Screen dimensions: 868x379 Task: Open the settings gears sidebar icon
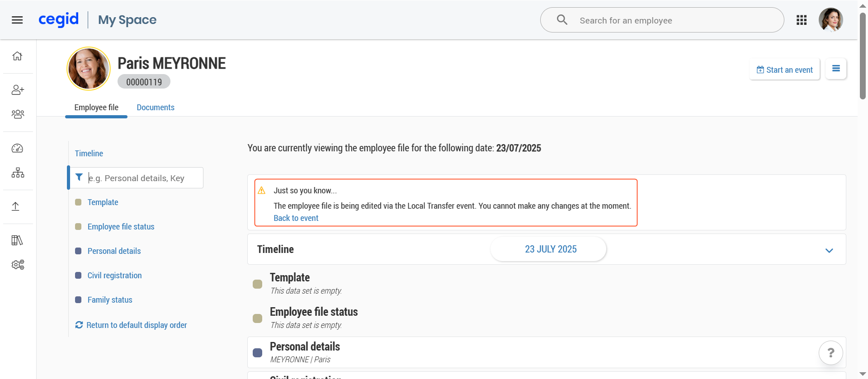click(18, 265)
